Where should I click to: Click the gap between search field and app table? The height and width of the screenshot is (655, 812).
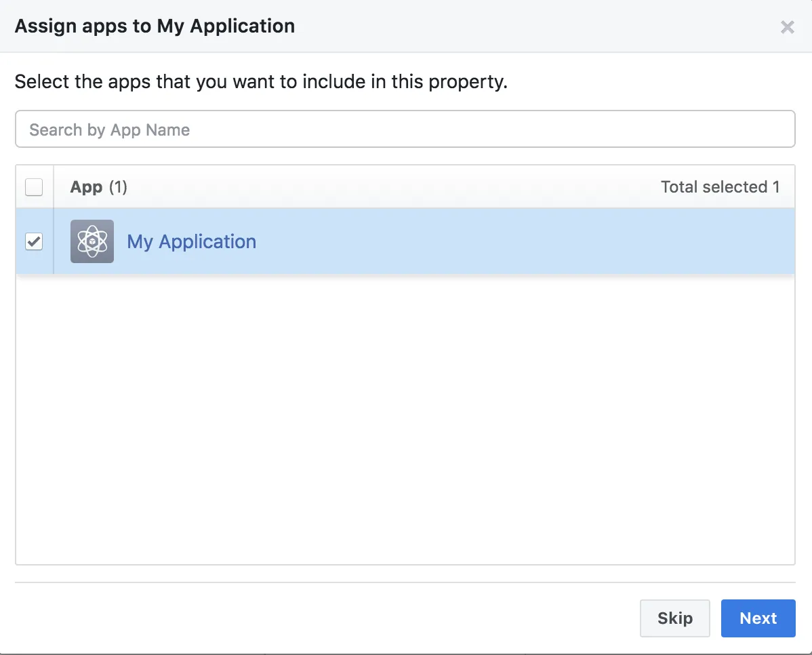click(405, 156)
